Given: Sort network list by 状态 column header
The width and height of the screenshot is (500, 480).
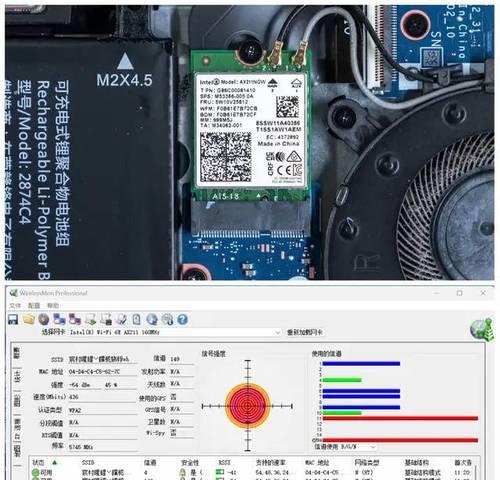Looking at the screenshot, I should click(38, 463).
